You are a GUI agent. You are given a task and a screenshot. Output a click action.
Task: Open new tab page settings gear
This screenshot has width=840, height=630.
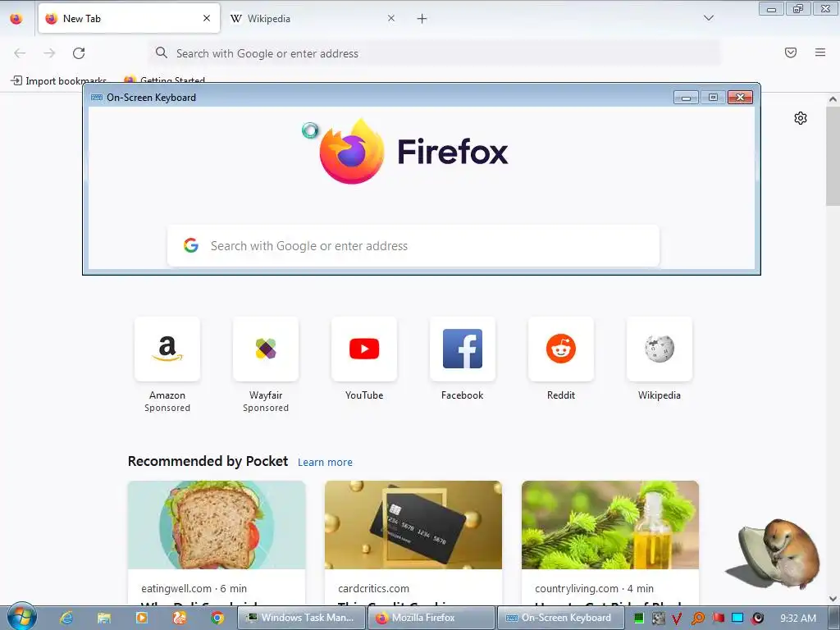pyautogui.click(x=801, y=118)
